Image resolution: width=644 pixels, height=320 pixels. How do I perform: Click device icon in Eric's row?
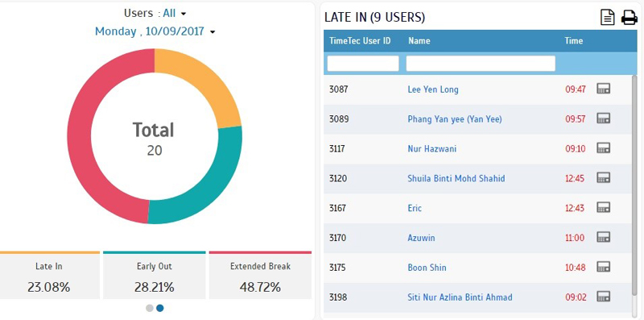point(603,207)
